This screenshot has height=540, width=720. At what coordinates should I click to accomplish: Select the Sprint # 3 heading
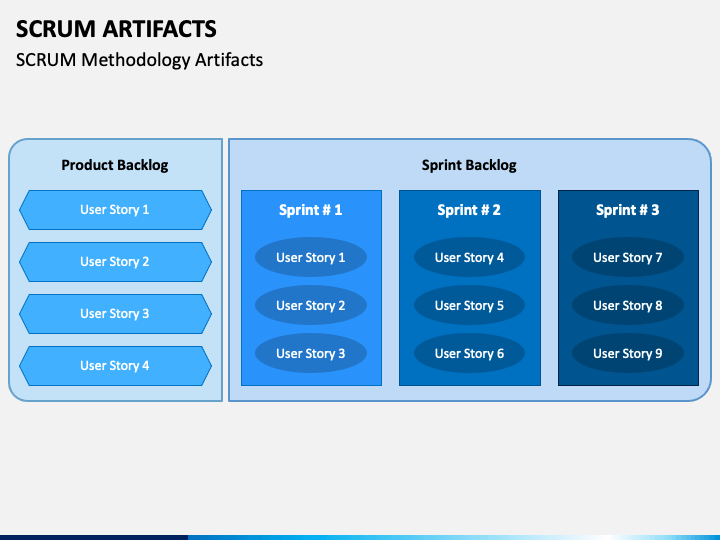coord(627,210)
